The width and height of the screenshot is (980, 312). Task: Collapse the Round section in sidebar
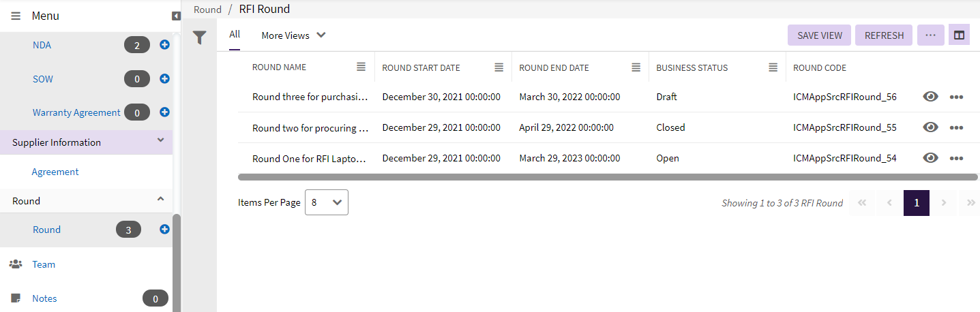point(160,200)
